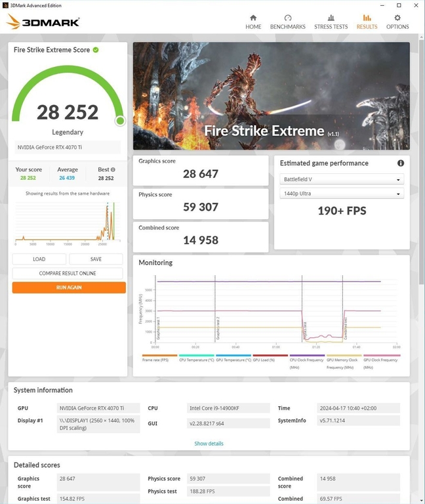This screenshot has height=504, width=425.
Task: Click the Physics test 188.28 FPS value
Action: pos(228,491)
